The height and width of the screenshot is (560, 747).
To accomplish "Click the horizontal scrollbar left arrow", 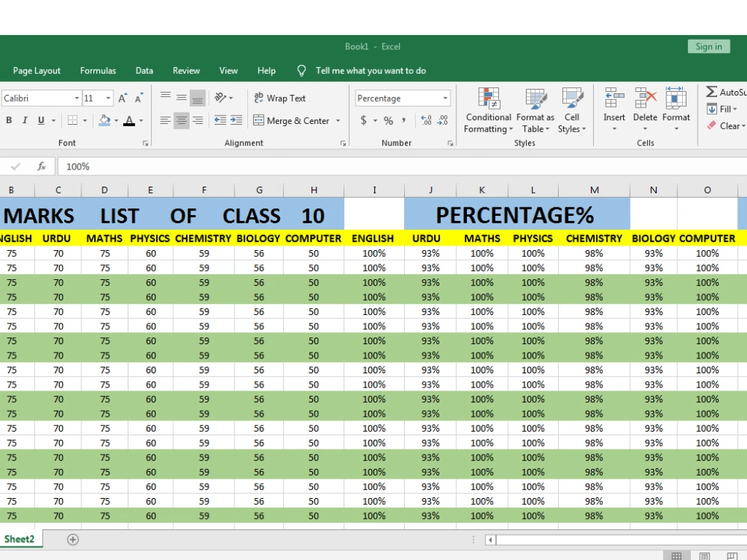I will (490, 540).
